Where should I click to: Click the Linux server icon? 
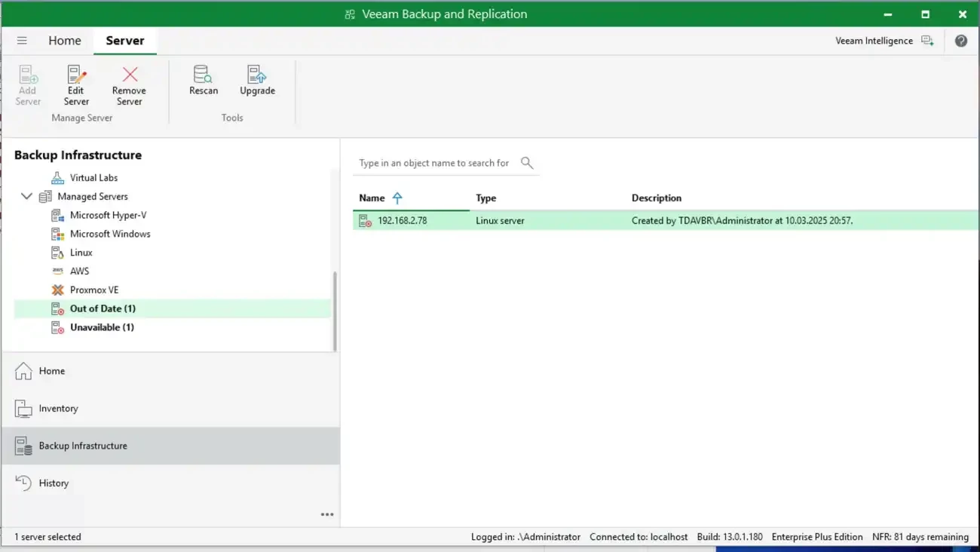tap(57, 253)
